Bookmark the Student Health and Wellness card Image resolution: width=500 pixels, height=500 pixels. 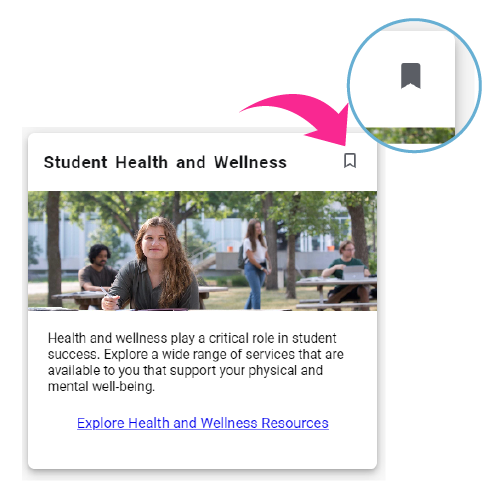coord(350,161)
